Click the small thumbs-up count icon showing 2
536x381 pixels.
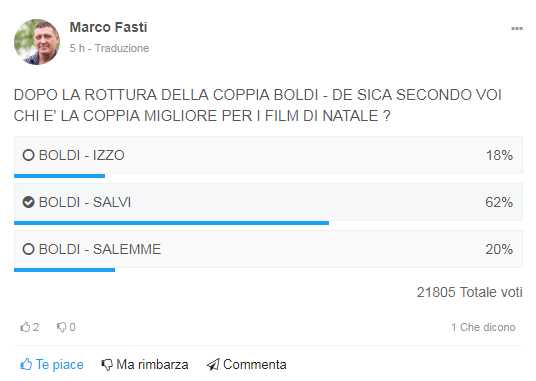25,327
